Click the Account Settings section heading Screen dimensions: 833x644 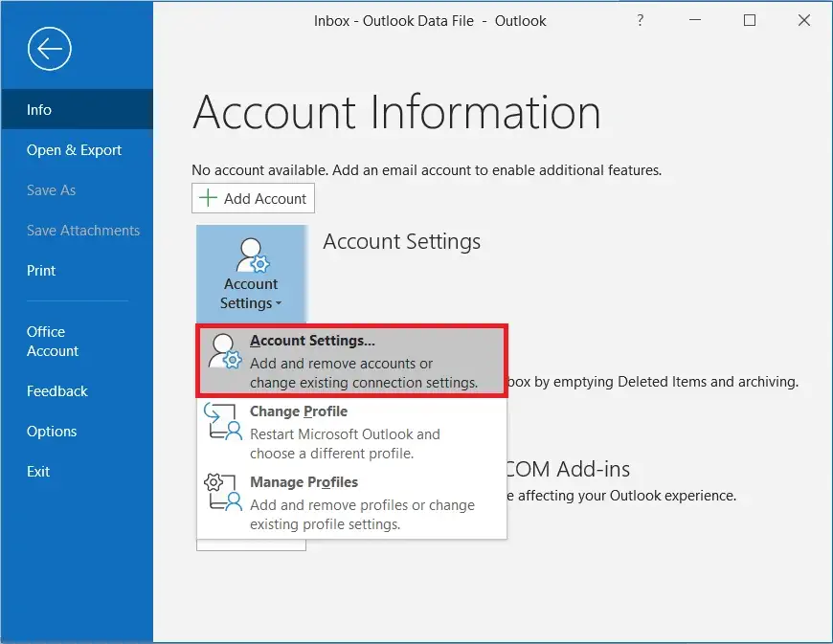(401, 241)
